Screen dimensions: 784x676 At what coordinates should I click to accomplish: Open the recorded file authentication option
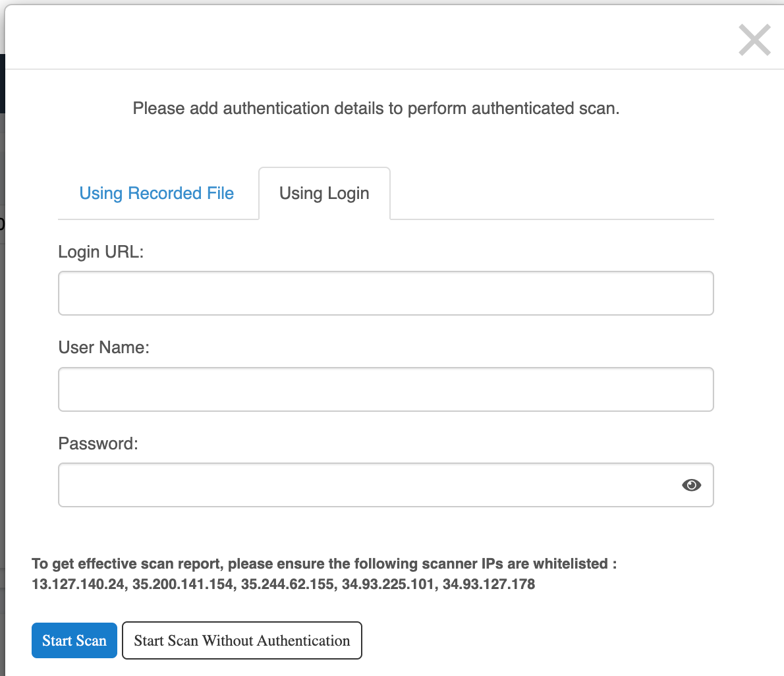pyautogui.click(x=156, y=193)
